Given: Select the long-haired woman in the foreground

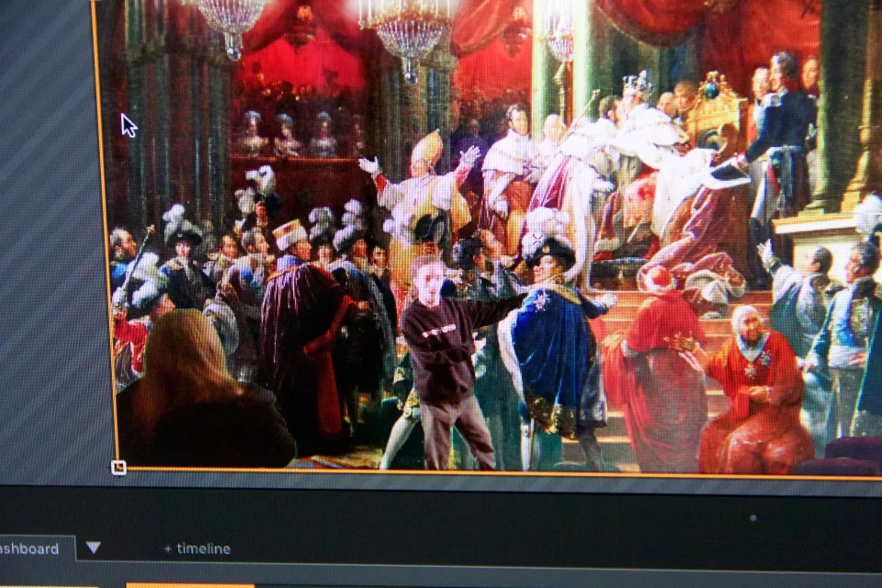Looking at the screenshot, I should (x=198, y=390).
